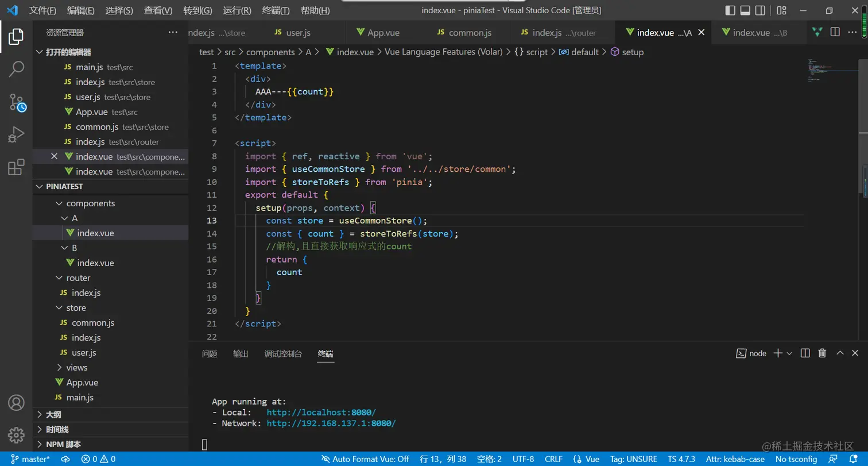868x466 pixels.
Task: Open the localhost:8080 link in terminal
Action: 321,413
